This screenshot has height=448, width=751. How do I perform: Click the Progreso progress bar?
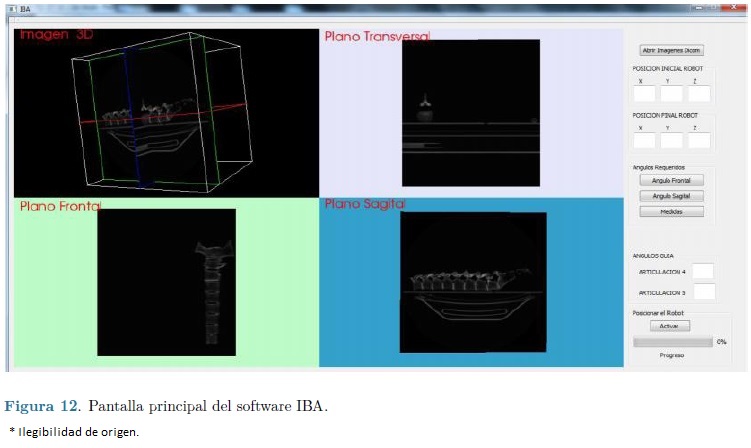point(672,342)
